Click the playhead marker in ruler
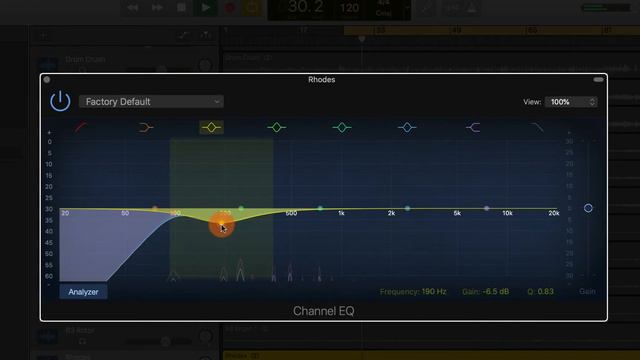The image size is (640, 360). click(x=362, y=39)
